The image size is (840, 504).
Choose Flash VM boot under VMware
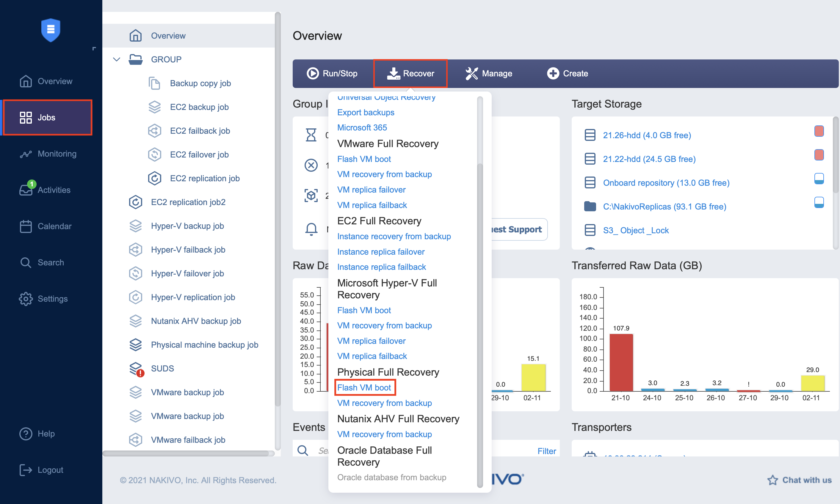pos(364,159)
